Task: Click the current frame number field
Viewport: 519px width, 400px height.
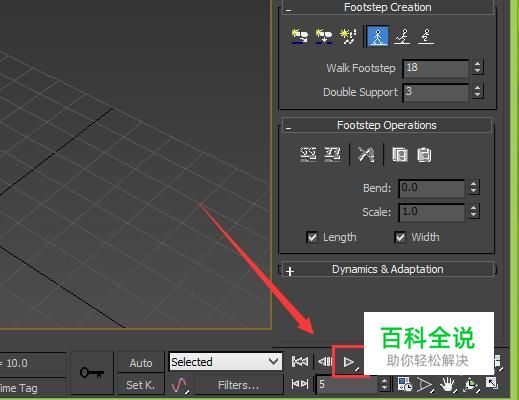Action: pos(347,384)
